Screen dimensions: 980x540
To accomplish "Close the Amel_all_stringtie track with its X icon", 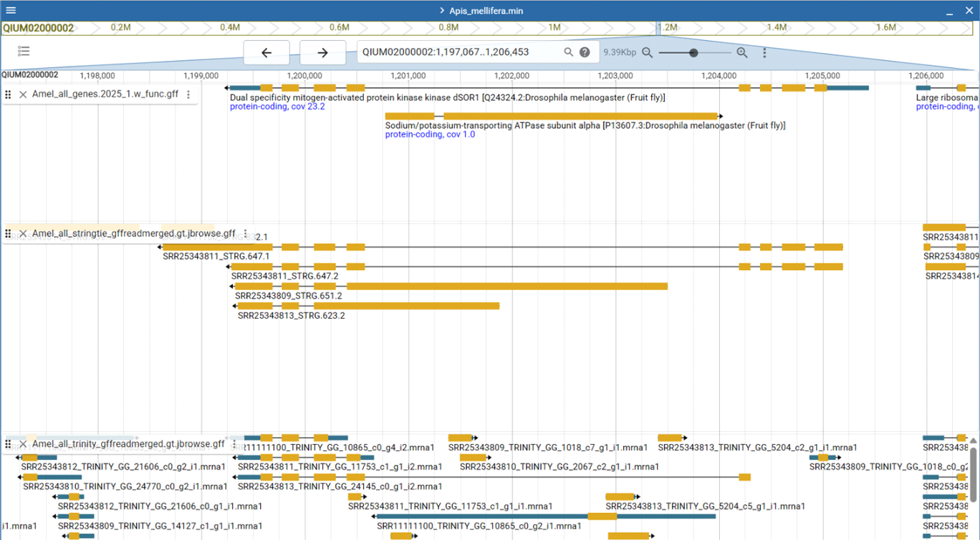I will tap(22, 233).
